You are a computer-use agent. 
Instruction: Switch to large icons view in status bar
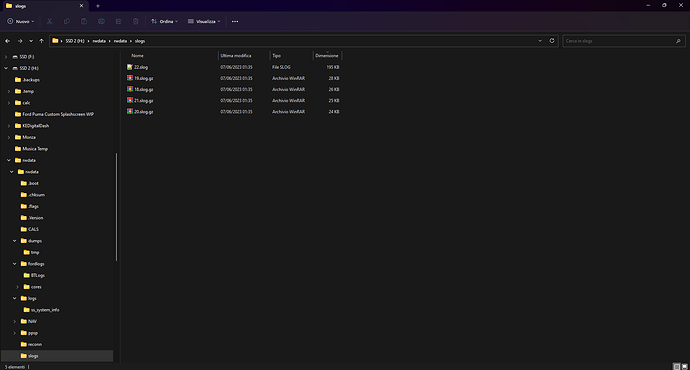[684, 366]
